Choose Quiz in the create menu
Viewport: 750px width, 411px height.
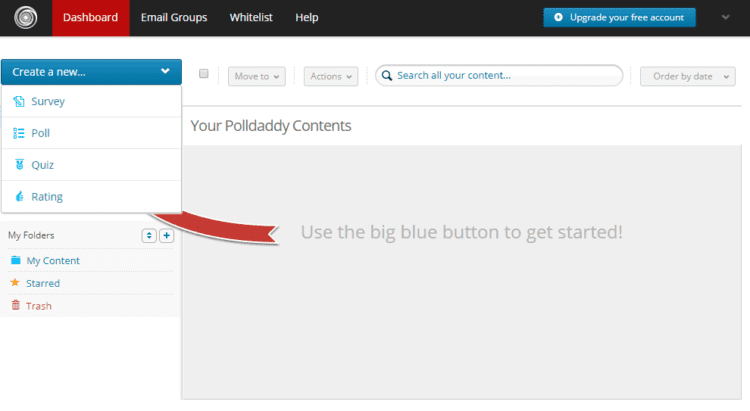[91, 165]
